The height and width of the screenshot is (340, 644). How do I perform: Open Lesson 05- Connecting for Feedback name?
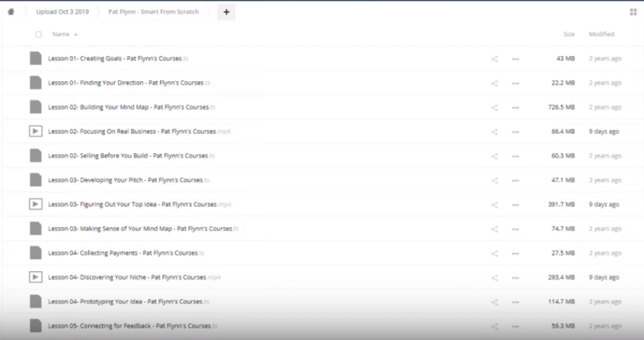tap(132, 326)
